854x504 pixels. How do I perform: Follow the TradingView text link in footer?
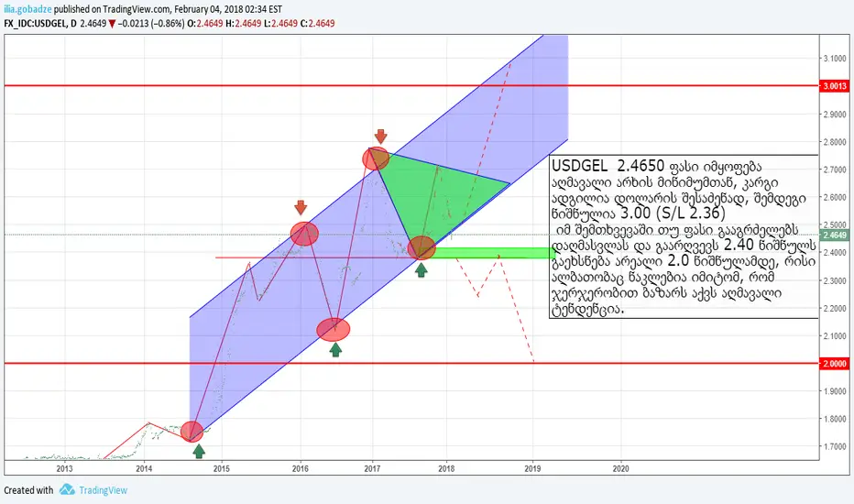103,490
